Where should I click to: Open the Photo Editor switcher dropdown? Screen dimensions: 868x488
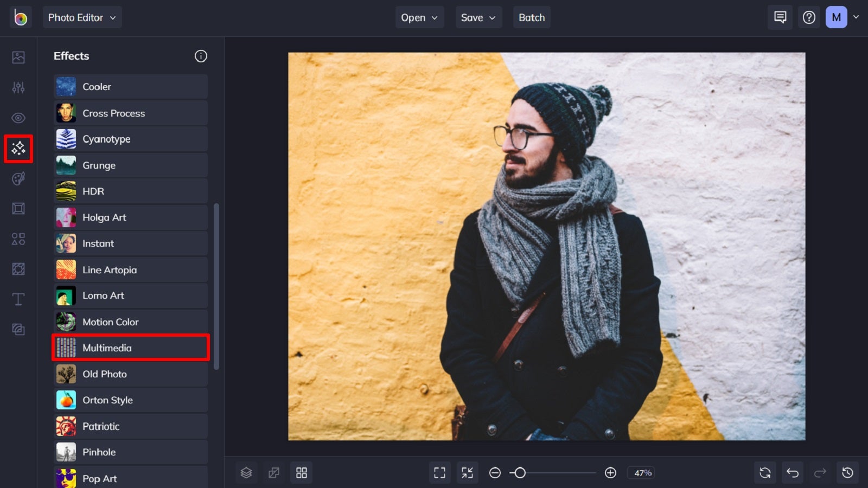(x=82, y=17)
